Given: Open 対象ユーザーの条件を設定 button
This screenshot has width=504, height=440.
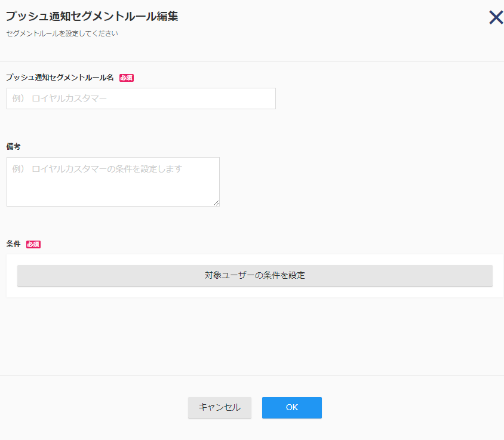Looking at the screenshot, I should (x=255, y=275).
